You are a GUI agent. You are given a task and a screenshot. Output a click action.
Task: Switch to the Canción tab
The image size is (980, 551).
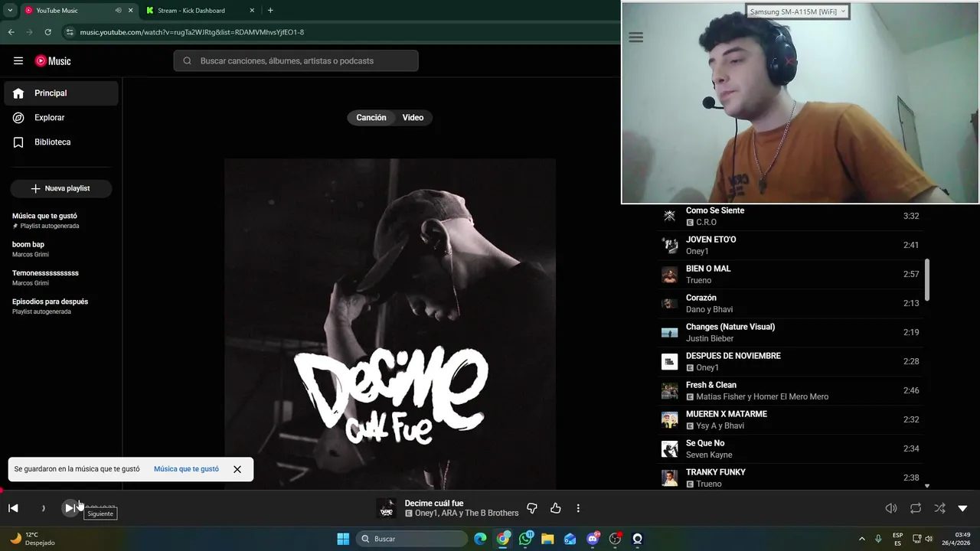pyautogui.click(x=371, y=118)
